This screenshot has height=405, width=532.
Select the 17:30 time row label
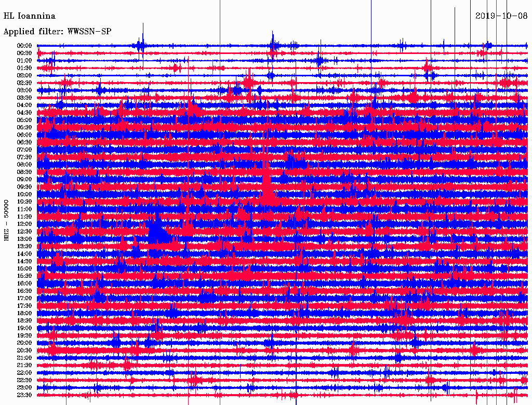coord(24,306)
